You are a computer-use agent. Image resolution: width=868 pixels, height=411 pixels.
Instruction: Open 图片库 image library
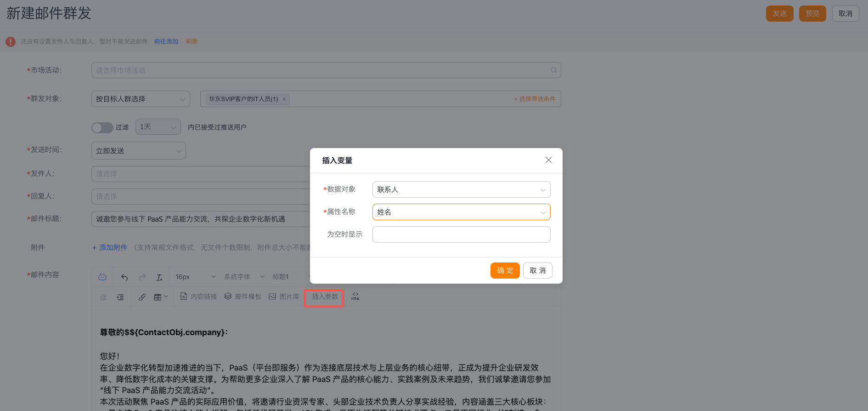(284, 297)
